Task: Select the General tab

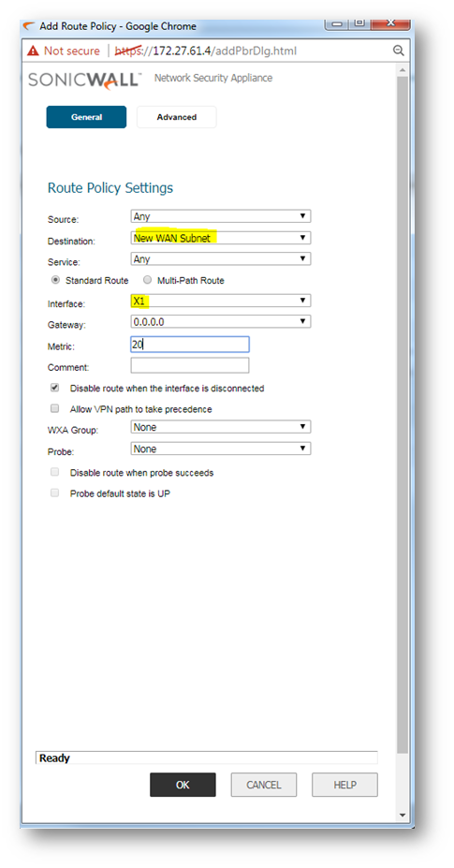Action: pyautogui.click(x=86, y=117)
